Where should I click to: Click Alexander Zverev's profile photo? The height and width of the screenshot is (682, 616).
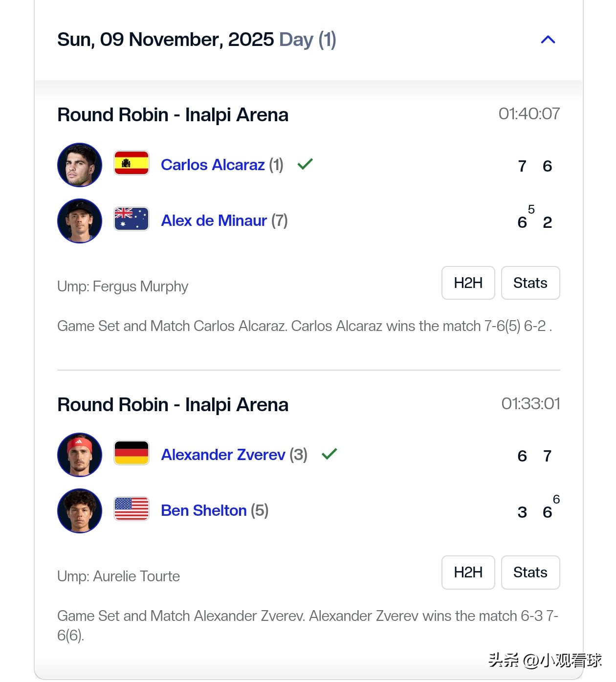tap(80, 455)
